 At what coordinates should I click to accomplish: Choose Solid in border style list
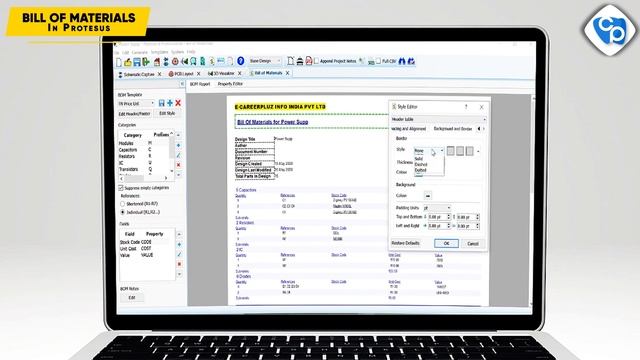pyautogui.click(x=419, y=159)
